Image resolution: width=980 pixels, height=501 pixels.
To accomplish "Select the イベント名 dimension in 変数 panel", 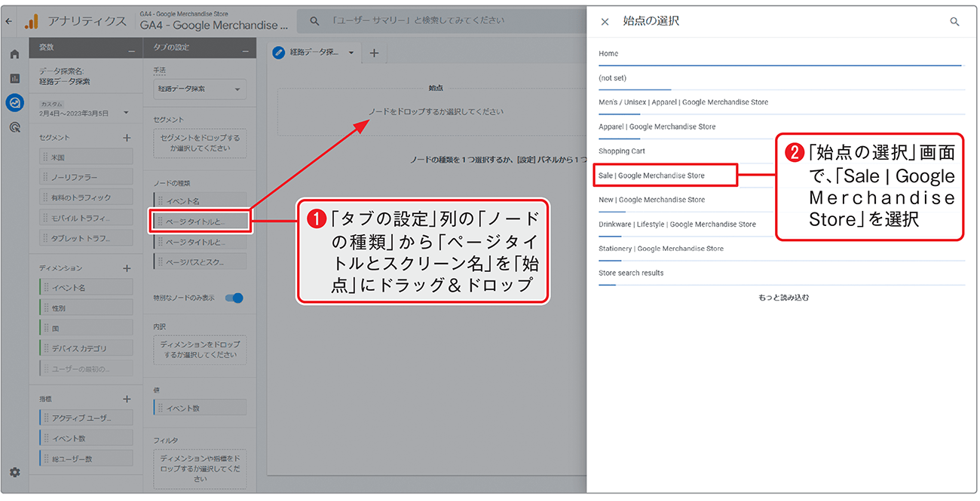I will tap(86, 288).
